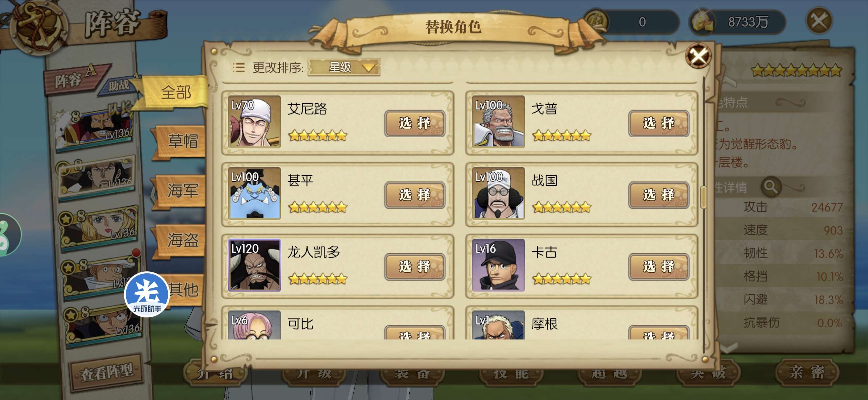Select the 龙人凯多 character portrait
Viewport: 868px width, 400px height.
coord(254,265)
